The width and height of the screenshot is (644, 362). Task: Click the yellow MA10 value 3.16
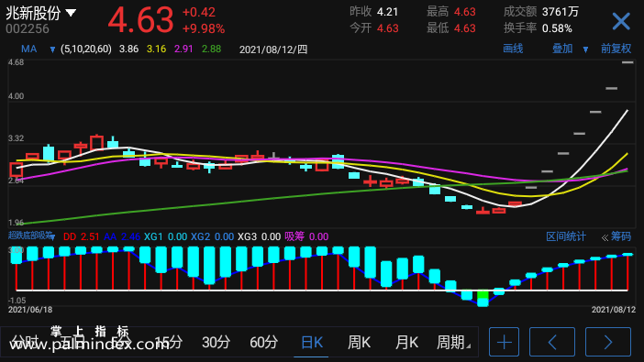pyautogui.click(x=156, y=49)
